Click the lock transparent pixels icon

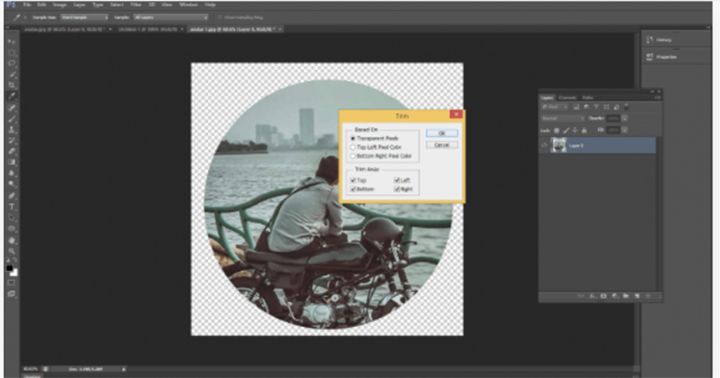tap(557, 130)
